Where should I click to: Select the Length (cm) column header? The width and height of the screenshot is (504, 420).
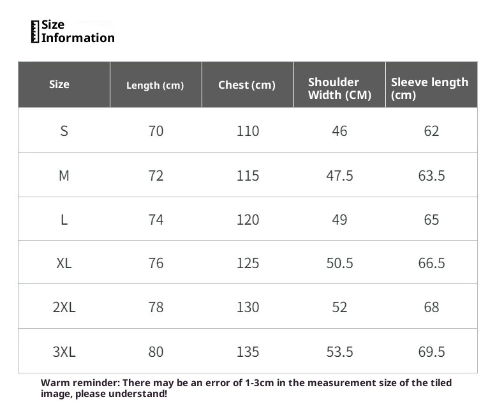click(x=155, y=86)
